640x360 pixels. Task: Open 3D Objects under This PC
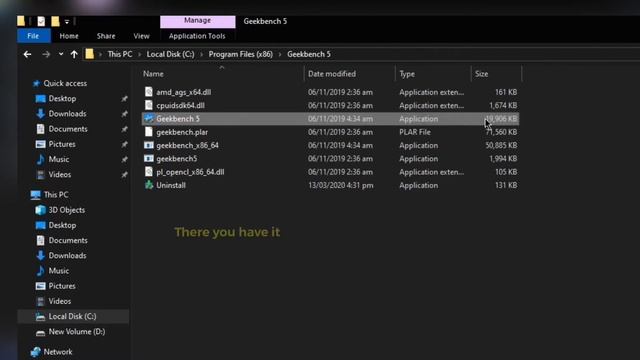67,210
